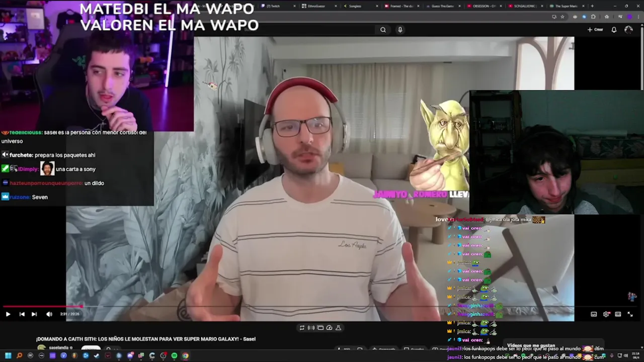Click the flask experiment icon below the video
The height and width of the screenshot is (362, 644).
pos(338,328)
